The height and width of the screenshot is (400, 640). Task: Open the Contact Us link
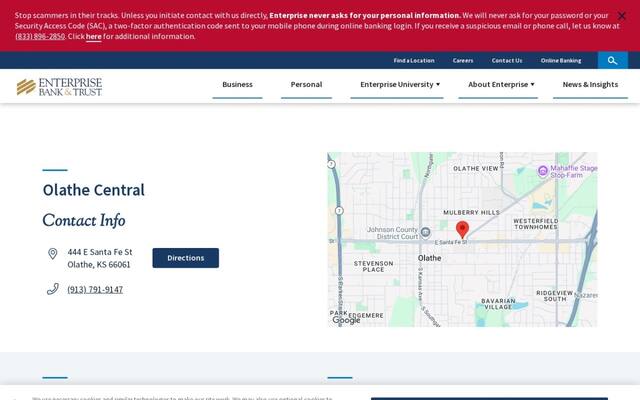[x=507, y=60]
